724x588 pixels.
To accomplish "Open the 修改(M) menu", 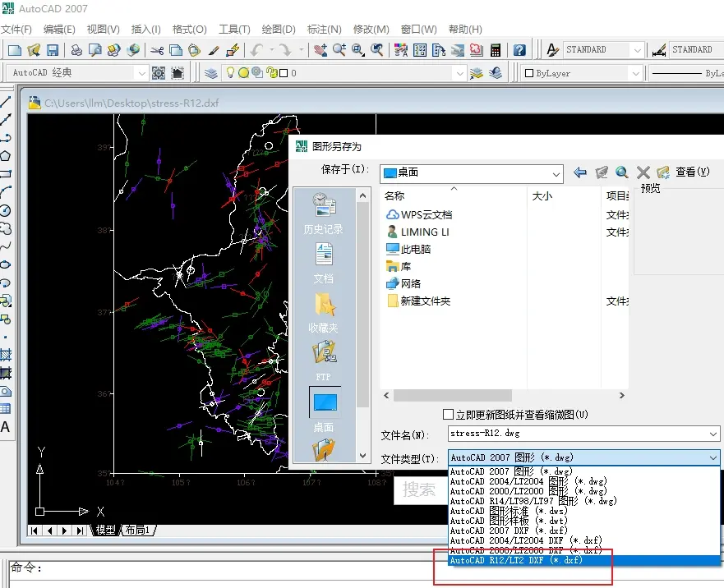I will click(x=371, y=30).
